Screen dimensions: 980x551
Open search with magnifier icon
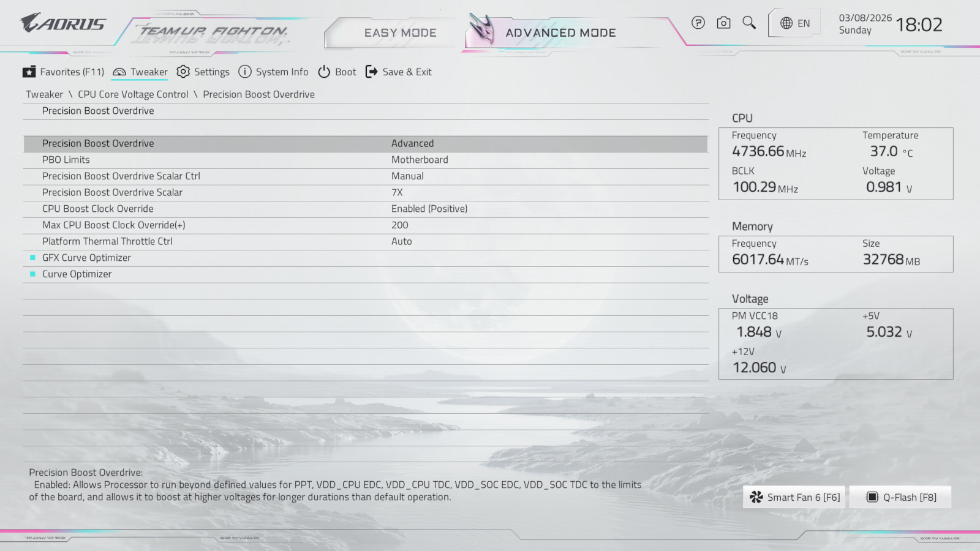tap(748, 23)
